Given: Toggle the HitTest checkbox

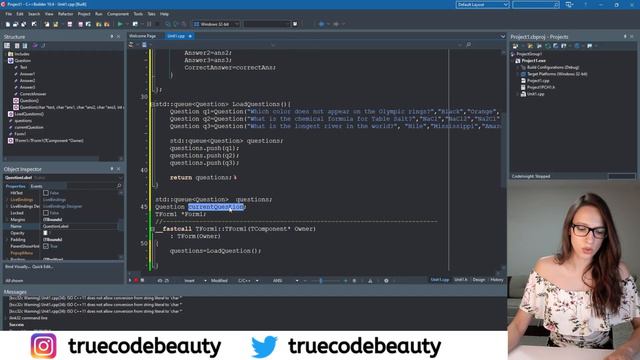Looking at the screenshot, I should [x=46, y=193].
